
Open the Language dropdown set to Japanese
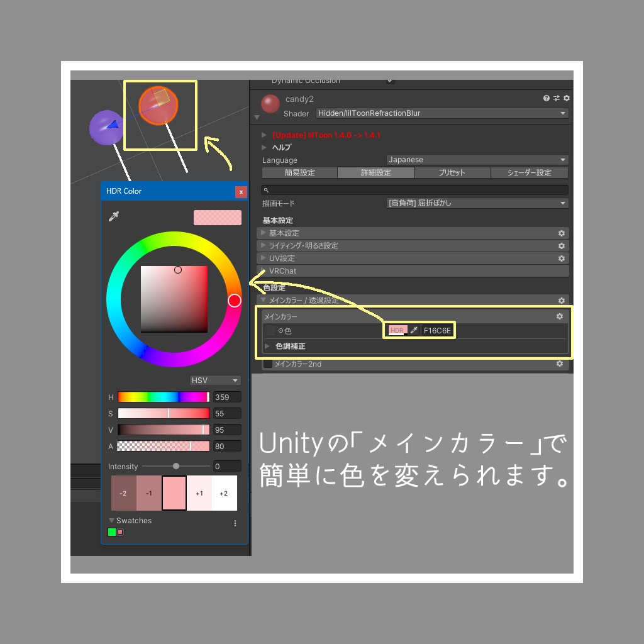[477, 160]
